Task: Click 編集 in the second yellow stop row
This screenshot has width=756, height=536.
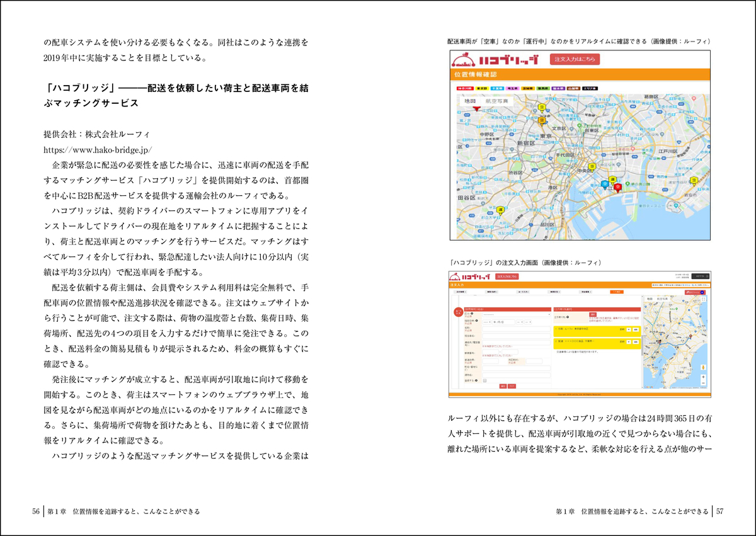Action: (636, 342)
